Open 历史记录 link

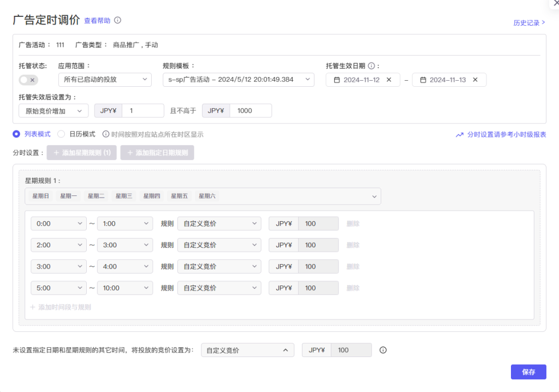pyautogui.click(x=529, y=23)
